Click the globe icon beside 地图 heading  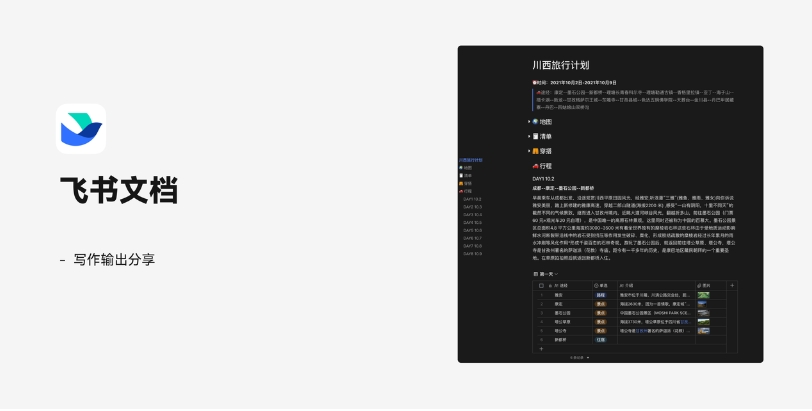[x=535, y=122]
